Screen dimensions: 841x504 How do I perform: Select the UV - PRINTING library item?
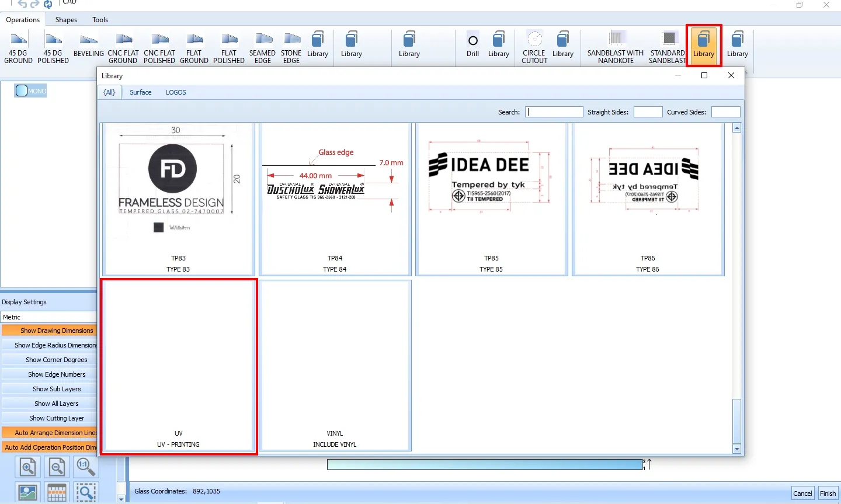[x=179, y=366]
